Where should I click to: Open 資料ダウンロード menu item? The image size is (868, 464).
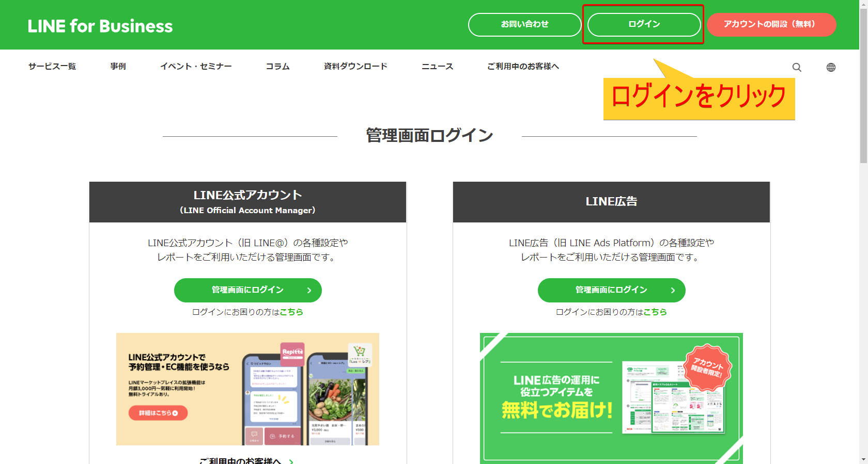pos(355,67)
